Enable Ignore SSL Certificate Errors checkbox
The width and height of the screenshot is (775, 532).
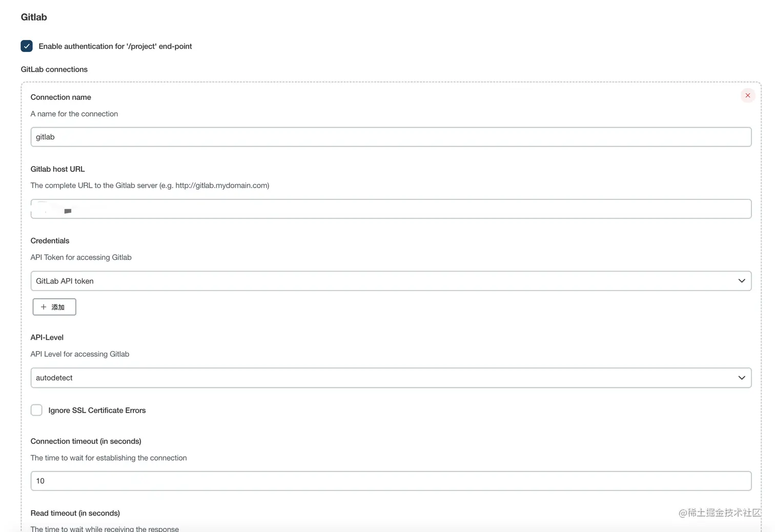point(36,410)
